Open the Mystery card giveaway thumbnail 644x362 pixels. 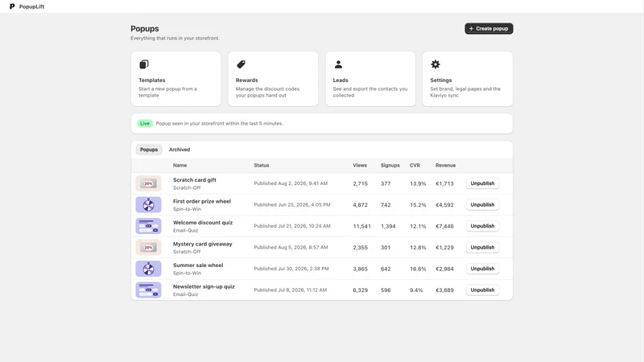(149, 248)
